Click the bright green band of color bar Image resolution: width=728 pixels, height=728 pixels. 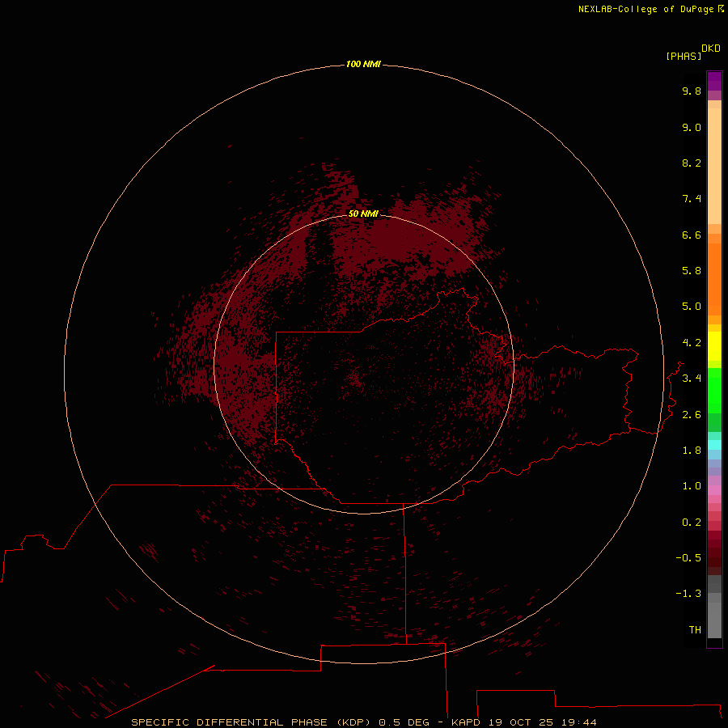point(714,390)
